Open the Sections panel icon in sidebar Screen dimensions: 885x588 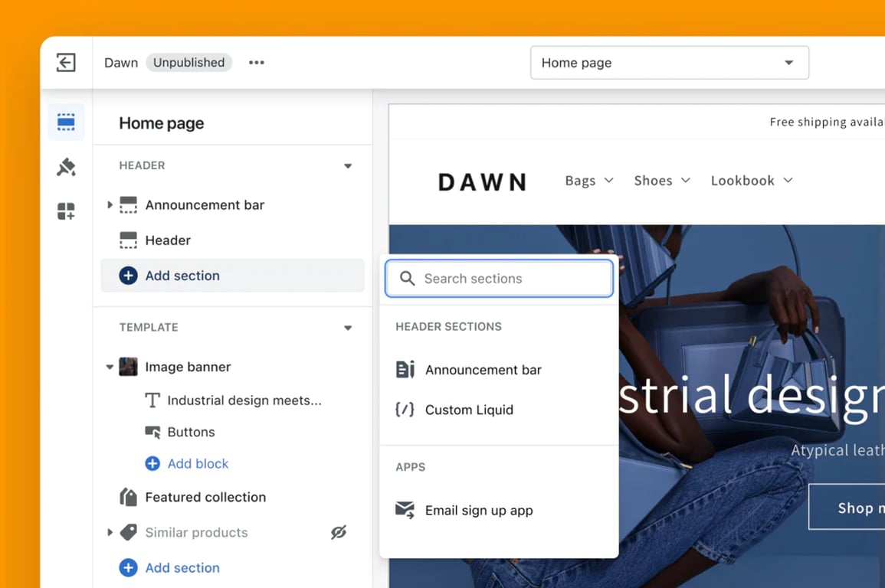coord(66,122)
